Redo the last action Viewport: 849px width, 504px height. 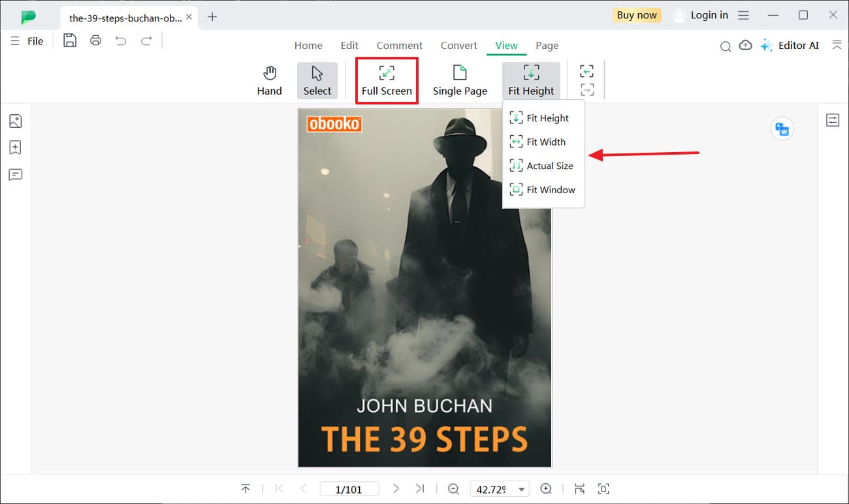coord(146,40)
